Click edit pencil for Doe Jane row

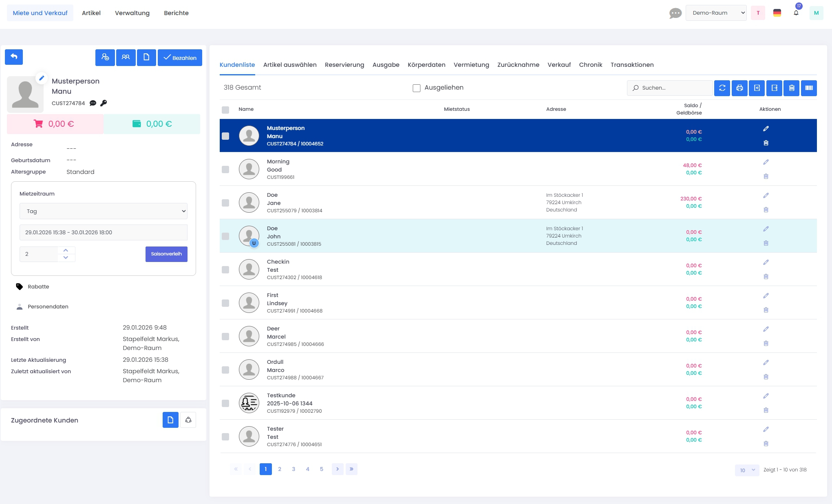[766, 196]
